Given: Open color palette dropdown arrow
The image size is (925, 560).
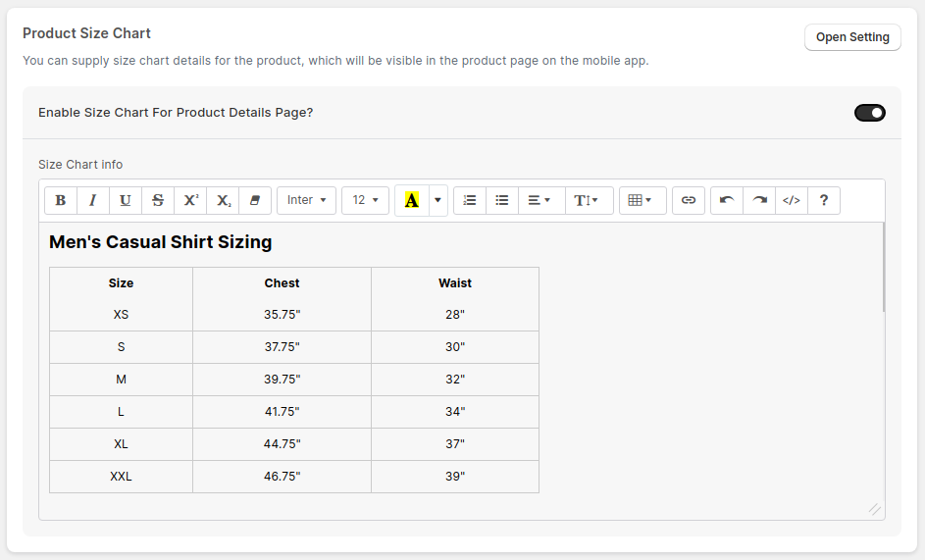Looking at the screenshot, I should [437, 201].
